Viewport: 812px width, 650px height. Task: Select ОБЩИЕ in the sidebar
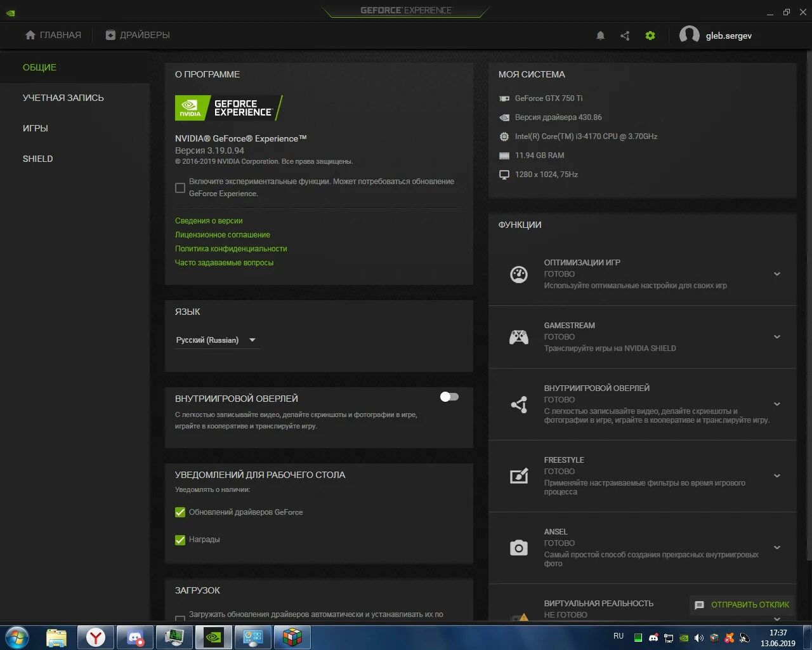39,67
